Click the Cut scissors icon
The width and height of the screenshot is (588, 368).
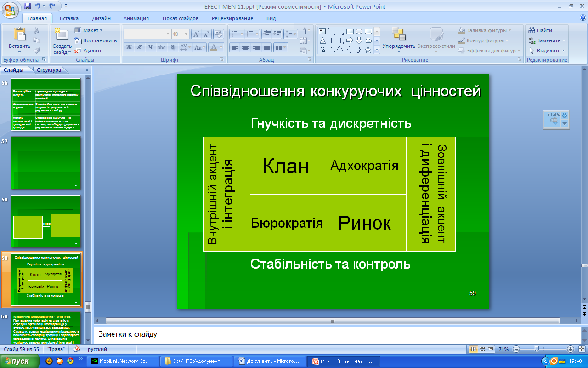click(x=37, y=30)
